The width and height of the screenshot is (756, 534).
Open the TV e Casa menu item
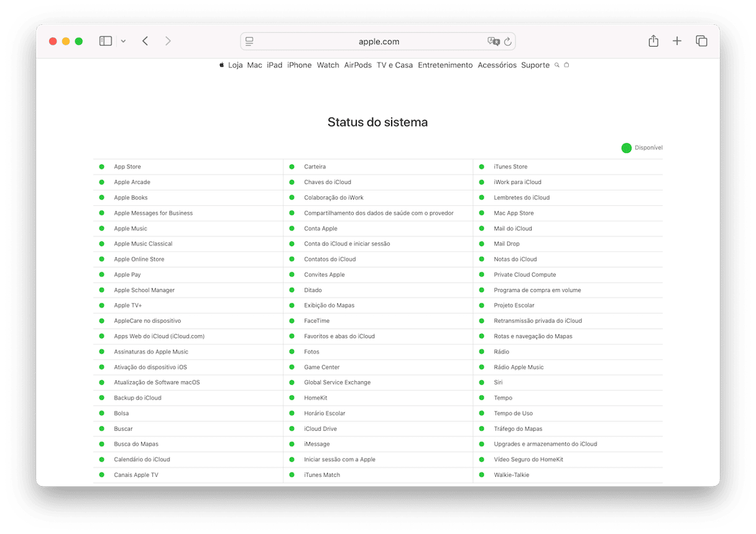[x=395, y=65]
